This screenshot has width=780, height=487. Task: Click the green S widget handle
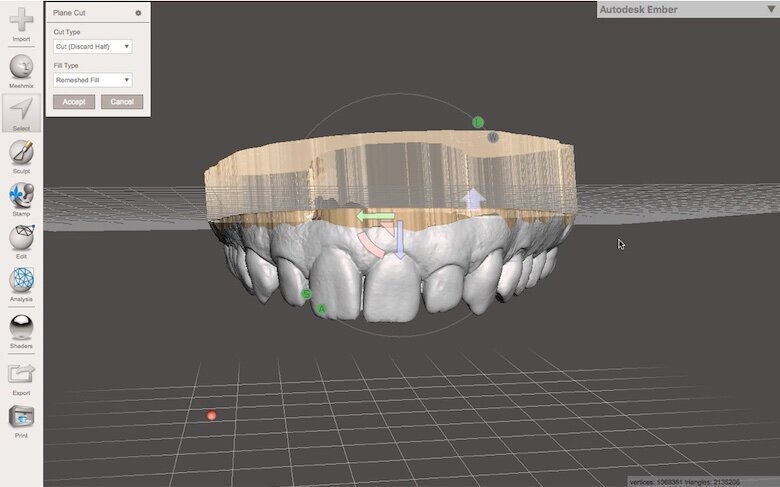tap(306, 294)
